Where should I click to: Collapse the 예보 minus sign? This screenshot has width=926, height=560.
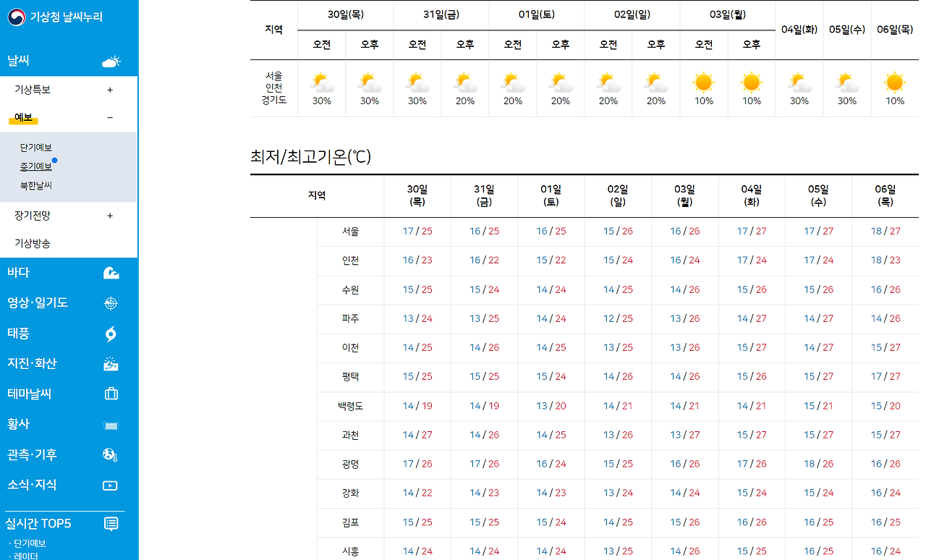coord(110,118)
